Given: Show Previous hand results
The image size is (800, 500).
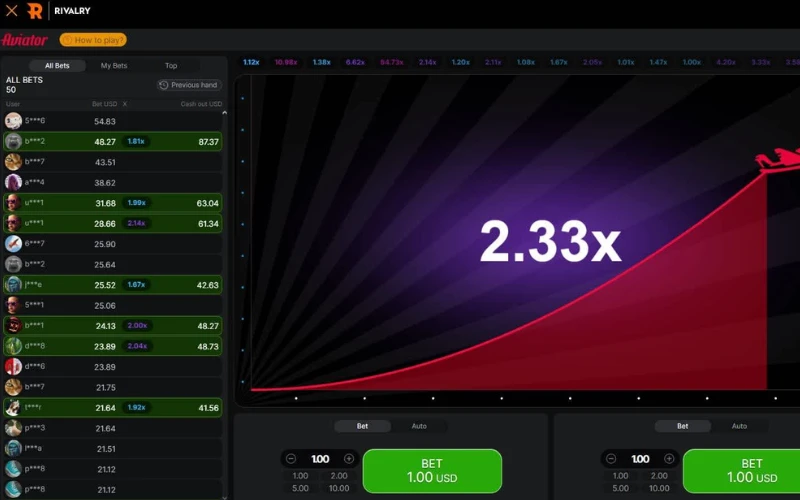Looking at the screenshot, I should pyautogui.click(x=189, y=85).
